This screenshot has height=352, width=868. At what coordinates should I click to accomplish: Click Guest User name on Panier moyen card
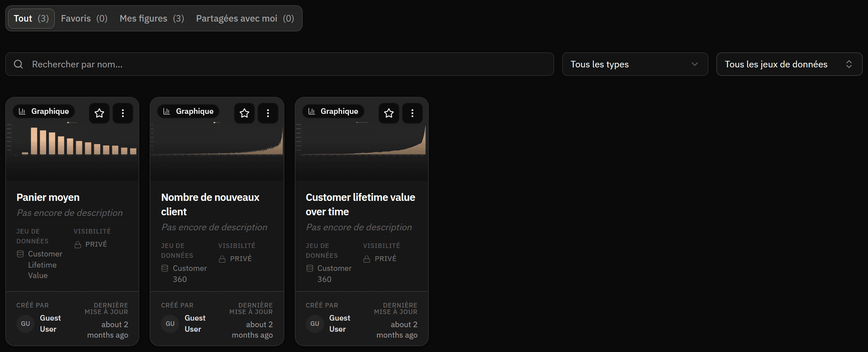50,324
